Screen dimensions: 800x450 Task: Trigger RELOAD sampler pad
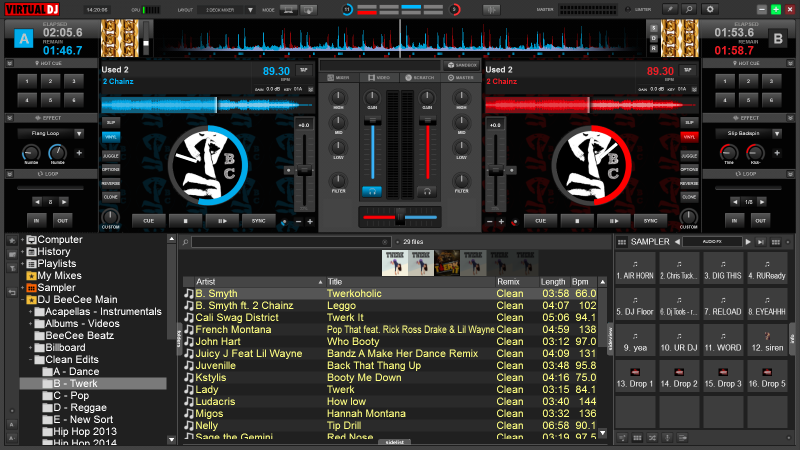point(722,305)
